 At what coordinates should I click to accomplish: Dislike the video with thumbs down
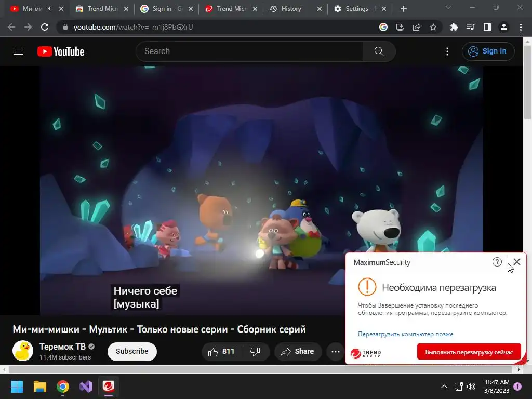point(256,352)
